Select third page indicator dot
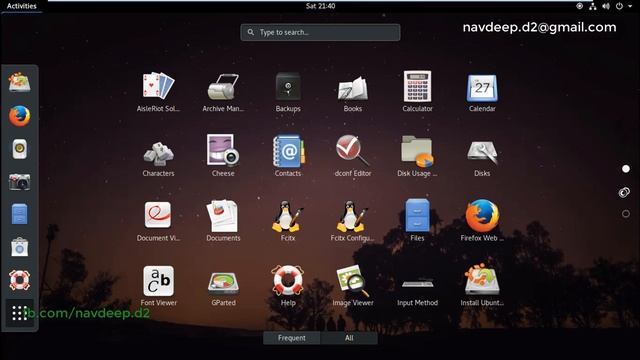This screenshot has height=360, width=640. coord(626,213)
